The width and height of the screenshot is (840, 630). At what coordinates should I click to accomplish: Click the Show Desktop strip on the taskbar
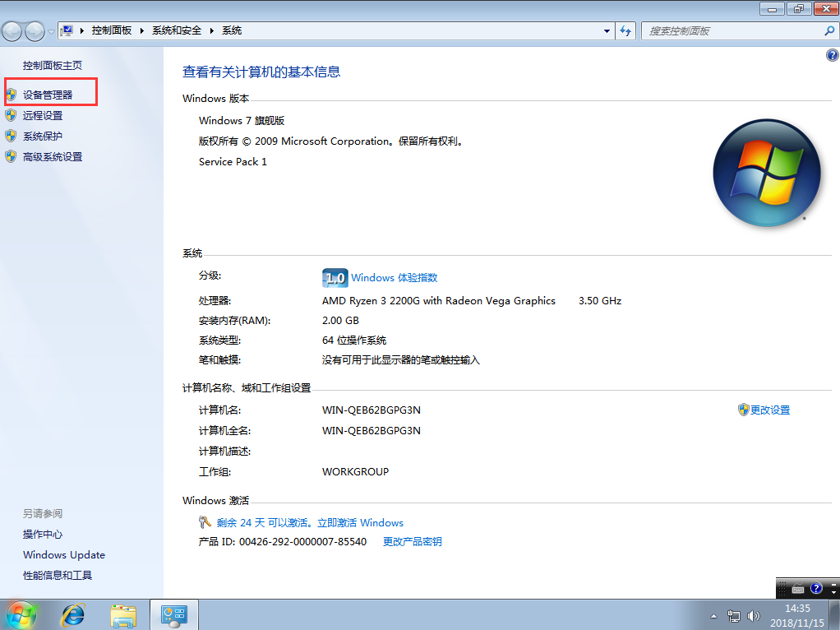click(x=834, y=615)
